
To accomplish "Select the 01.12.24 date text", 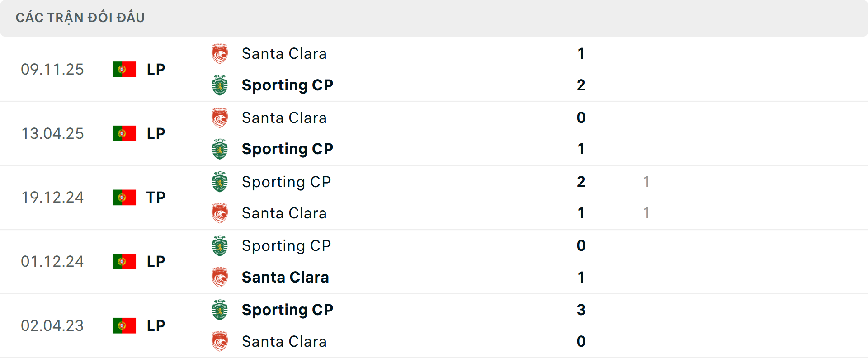I will [x=52, y=261].
